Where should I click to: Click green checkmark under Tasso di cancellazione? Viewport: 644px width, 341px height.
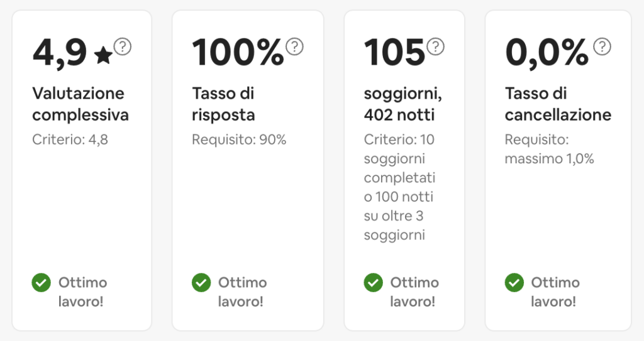pos(514,283)
